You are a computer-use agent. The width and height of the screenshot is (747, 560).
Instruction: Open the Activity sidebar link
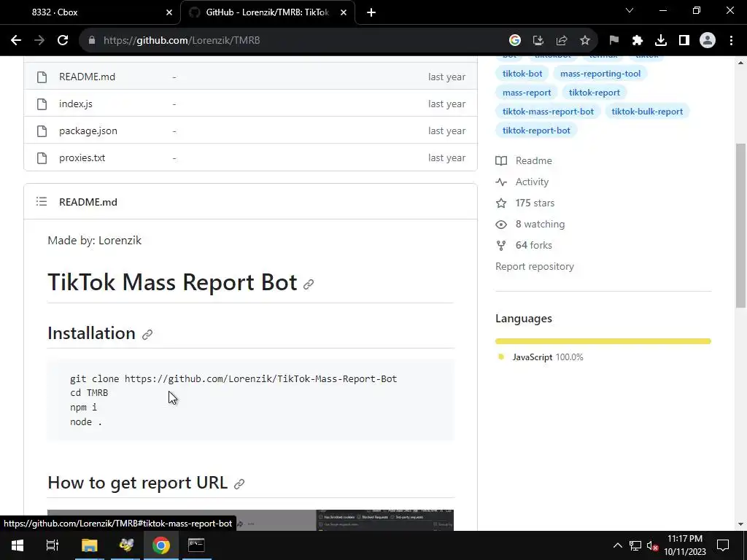click(x=522, y=182)
